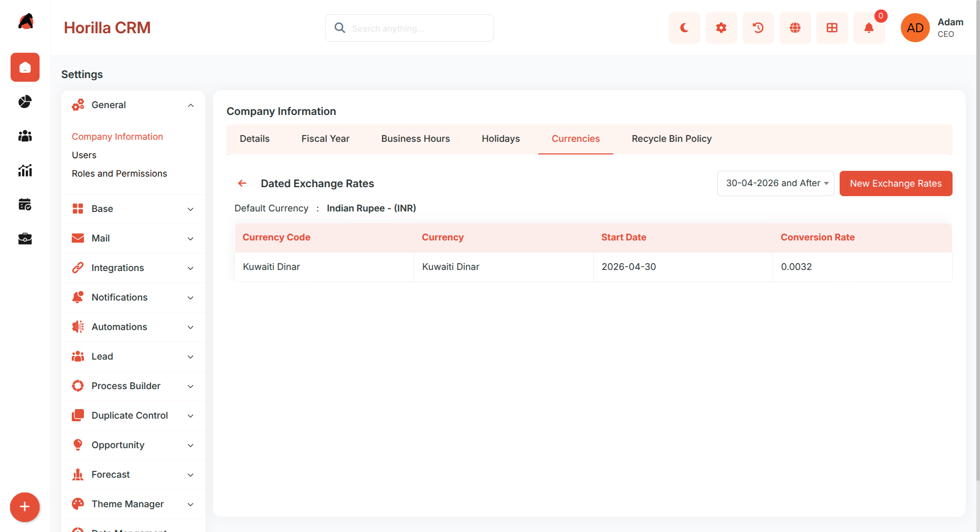980x532 pixels.
Task: Click the search magnifier icon
Action: pos(340,28)
